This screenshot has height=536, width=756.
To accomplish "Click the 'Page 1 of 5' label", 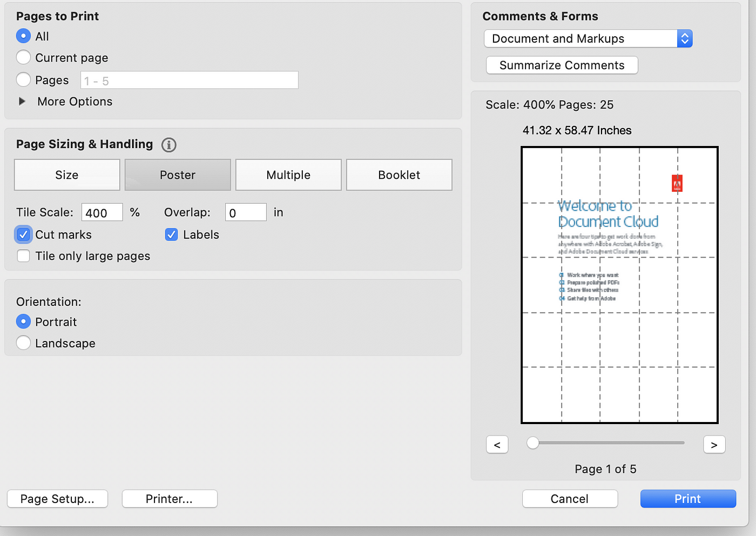I will point(605,469).
